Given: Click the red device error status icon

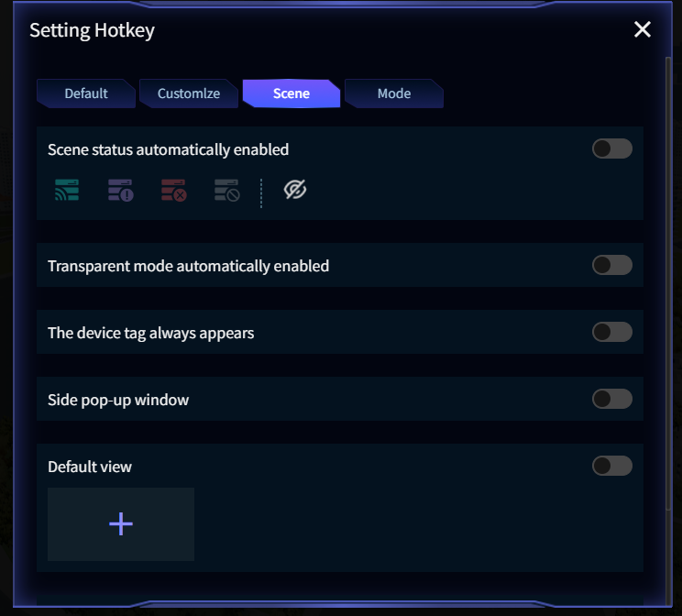Looking at the screenshot, I should [x=174, y=191].
